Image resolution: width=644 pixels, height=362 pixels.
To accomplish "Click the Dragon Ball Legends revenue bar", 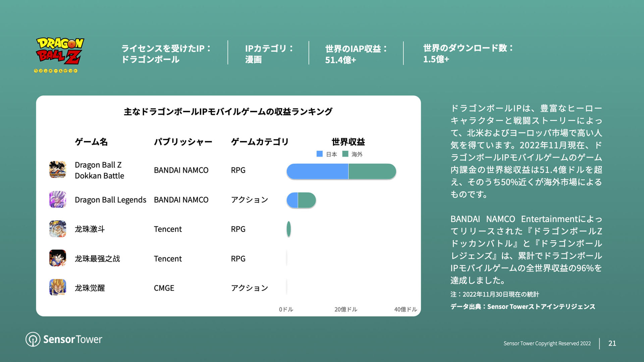I will [x=301, y=200].
